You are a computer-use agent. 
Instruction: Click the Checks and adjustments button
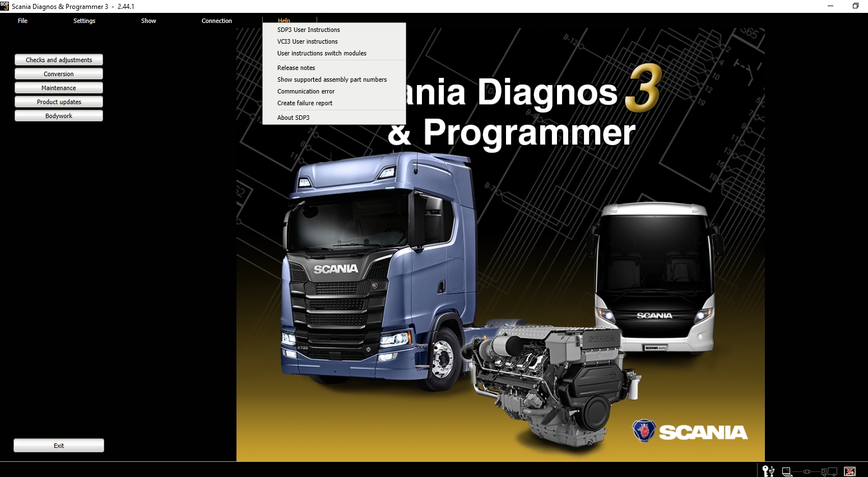click(58, 59)
